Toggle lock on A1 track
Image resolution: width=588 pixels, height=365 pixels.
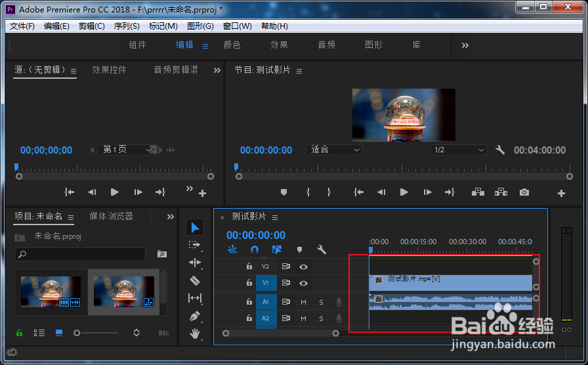(x=249, y=301)
